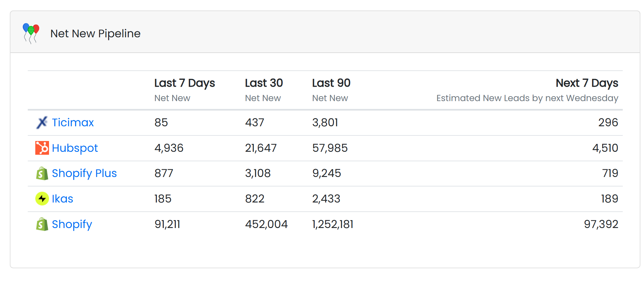Click the orange Hubspot logo icon
The height and width of the screenshot is (282, 644).
(42, 148)
